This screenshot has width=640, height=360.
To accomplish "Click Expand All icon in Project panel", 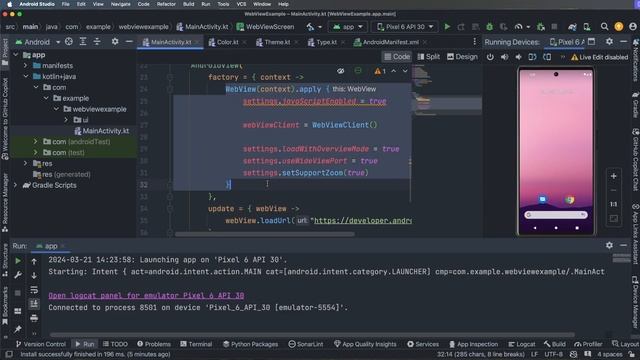I will pyautogui.click(x=83, y=42).
